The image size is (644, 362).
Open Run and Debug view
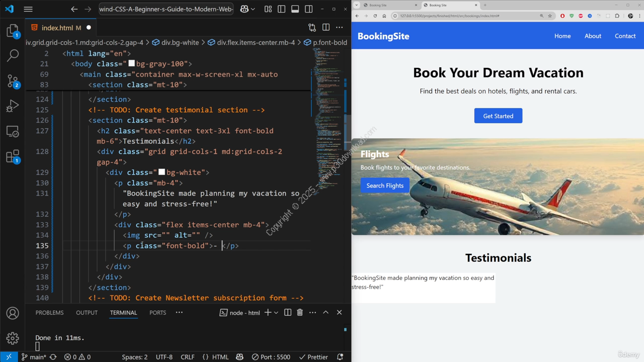click(13, 106)
